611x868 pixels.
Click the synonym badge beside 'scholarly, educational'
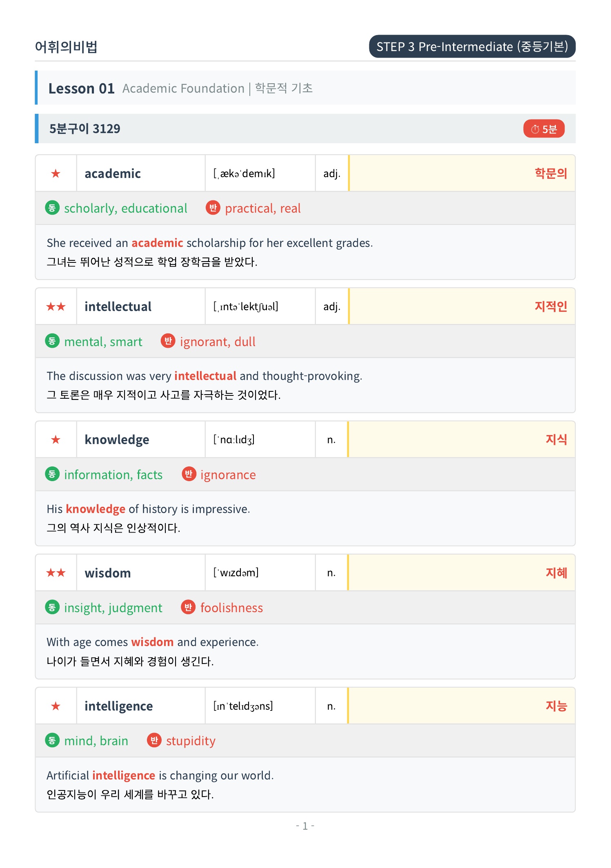52,208
